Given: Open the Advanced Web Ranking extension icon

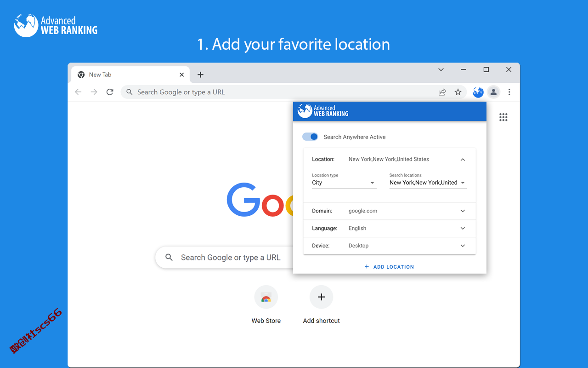Looking at the screenshot, I should coord(478,92).
